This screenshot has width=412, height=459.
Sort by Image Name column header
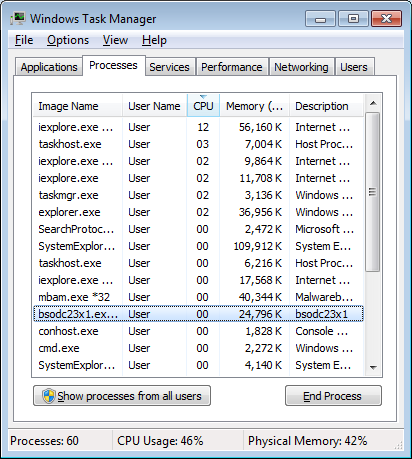tap(77, 106)
